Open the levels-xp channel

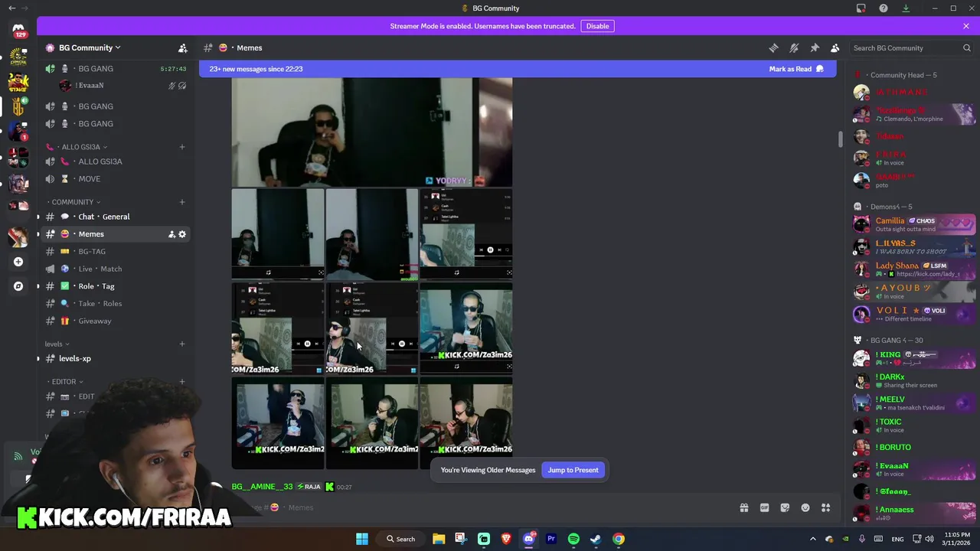[116, 358]
